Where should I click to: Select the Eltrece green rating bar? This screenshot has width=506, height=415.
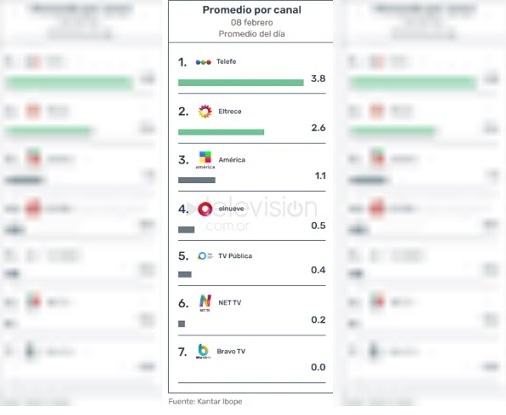point(221,132)
